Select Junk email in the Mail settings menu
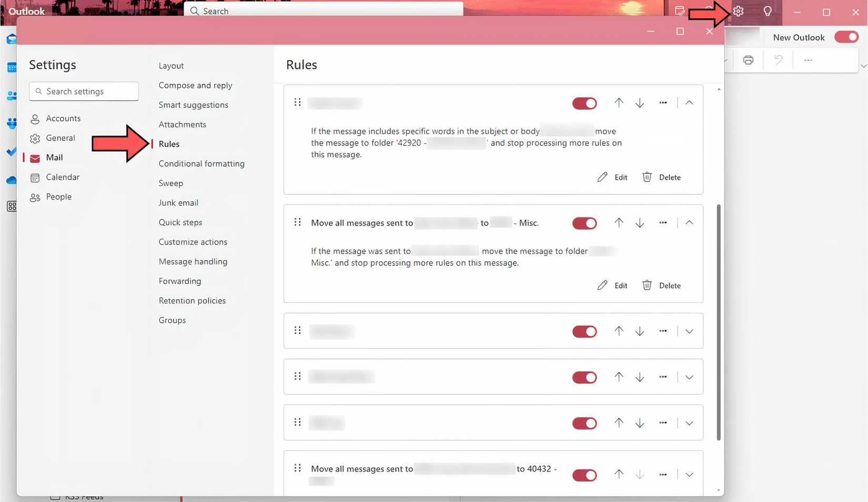868x502 pixels. click(178, 202)
